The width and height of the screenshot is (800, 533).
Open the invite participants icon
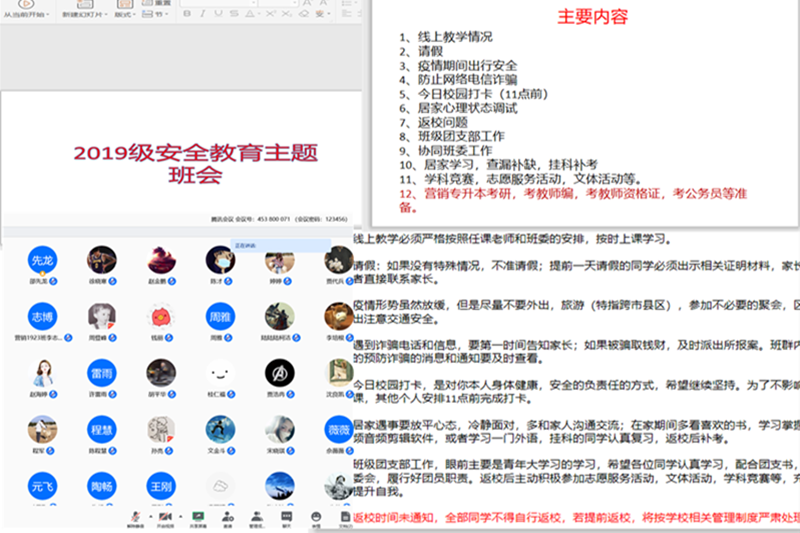click(229, 517)
